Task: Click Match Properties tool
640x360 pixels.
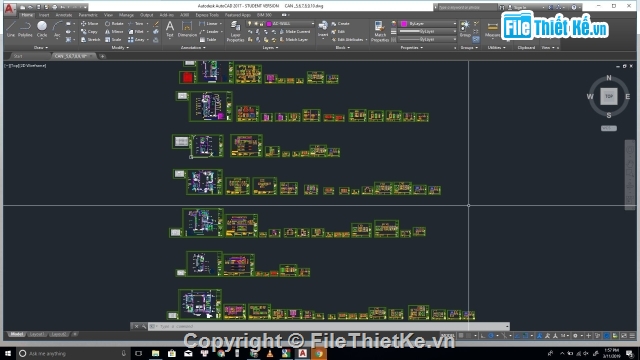Action: [380, 31]
